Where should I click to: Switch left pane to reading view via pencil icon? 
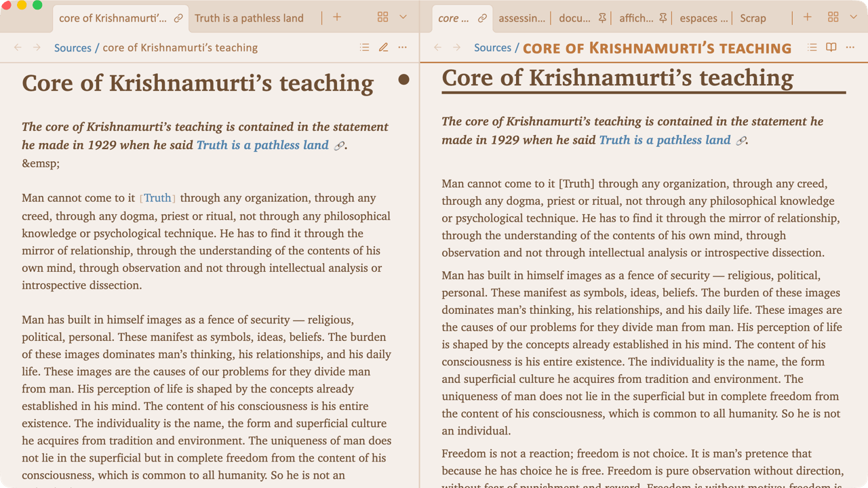[384, 47]
